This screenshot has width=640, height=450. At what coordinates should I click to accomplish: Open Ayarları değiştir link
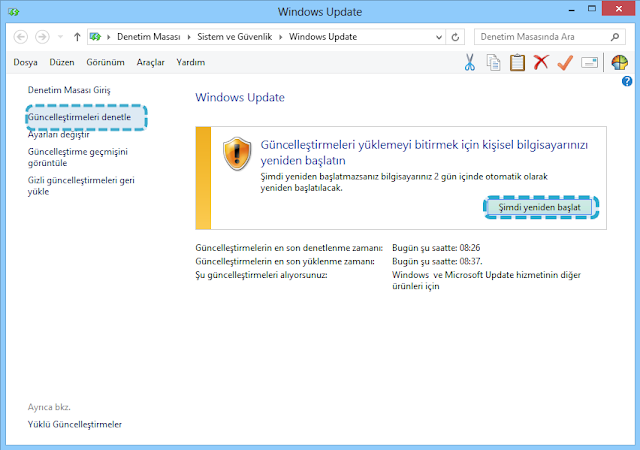[x=58, y=134]
